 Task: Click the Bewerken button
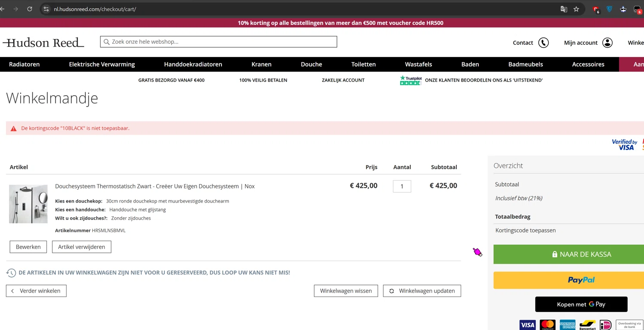[x=28, y=247]
